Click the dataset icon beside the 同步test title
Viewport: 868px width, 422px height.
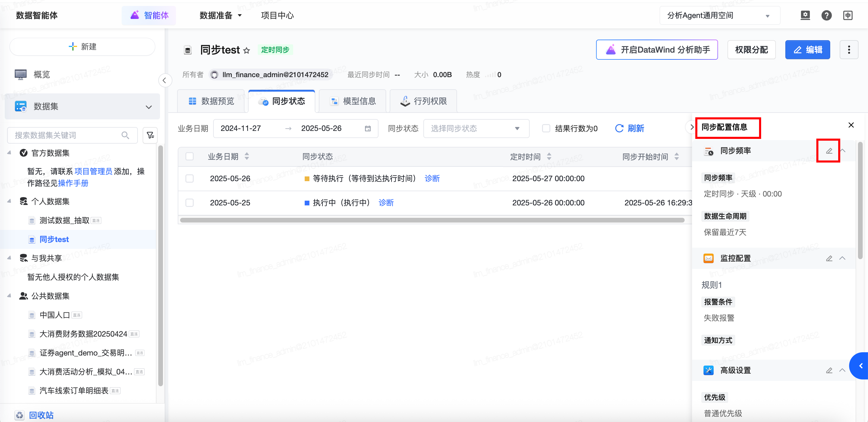[188, 50]
